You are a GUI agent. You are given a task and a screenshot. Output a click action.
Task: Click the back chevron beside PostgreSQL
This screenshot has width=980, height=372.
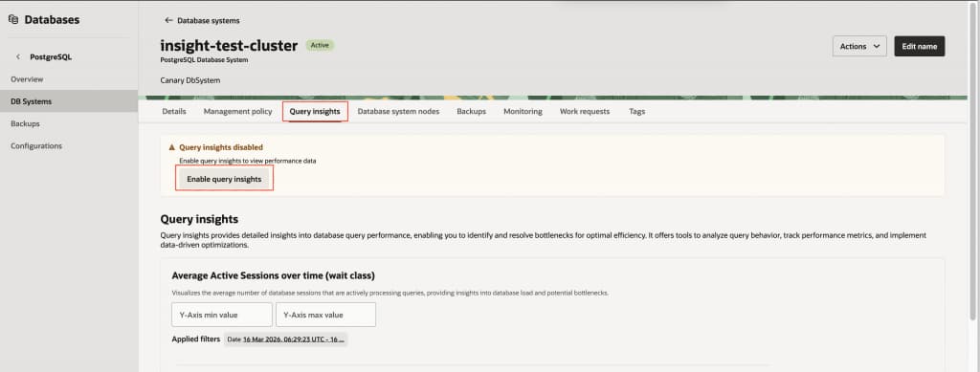pyautogui.click(x=18, y=56)
